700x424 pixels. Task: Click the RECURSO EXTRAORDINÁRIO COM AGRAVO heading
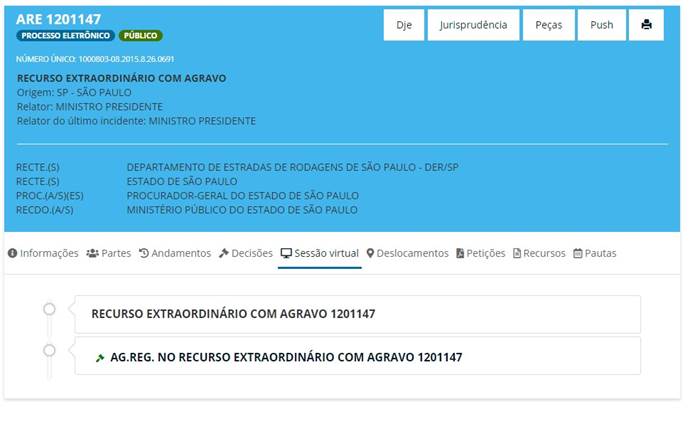[121, 78]
